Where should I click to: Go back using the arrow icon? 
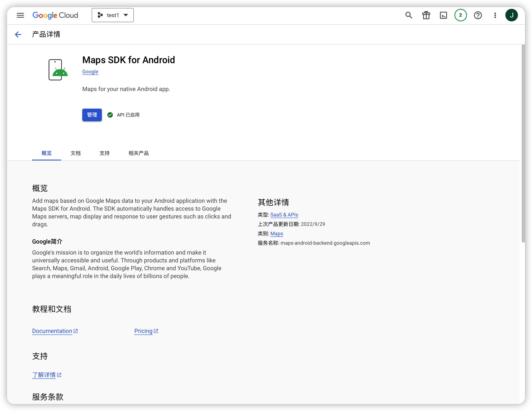[x=18, y=34]
